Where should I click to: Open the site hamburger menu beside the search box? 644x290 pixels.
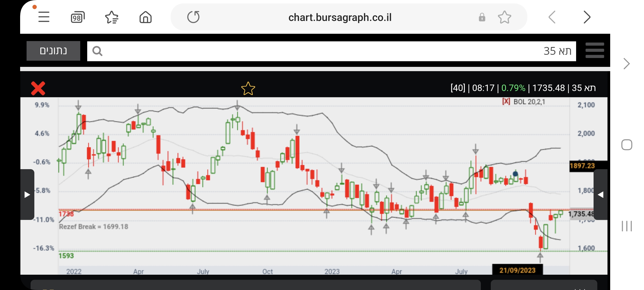[595, 50]
